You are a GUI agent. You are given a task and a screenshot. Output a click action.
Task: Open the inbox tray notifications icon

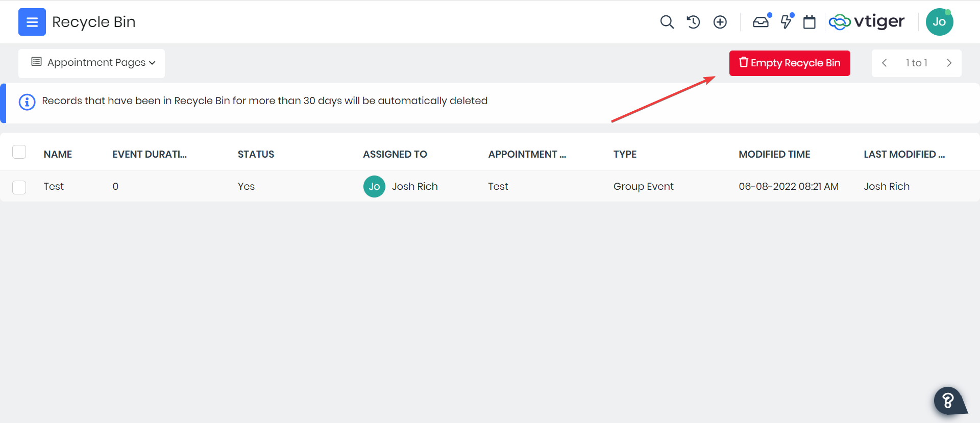tap(761, 22)
